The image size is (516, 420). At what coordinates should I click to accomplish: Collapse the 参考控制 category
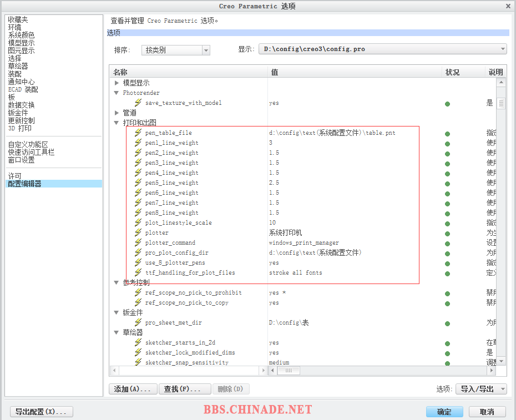tap(117, 282)
